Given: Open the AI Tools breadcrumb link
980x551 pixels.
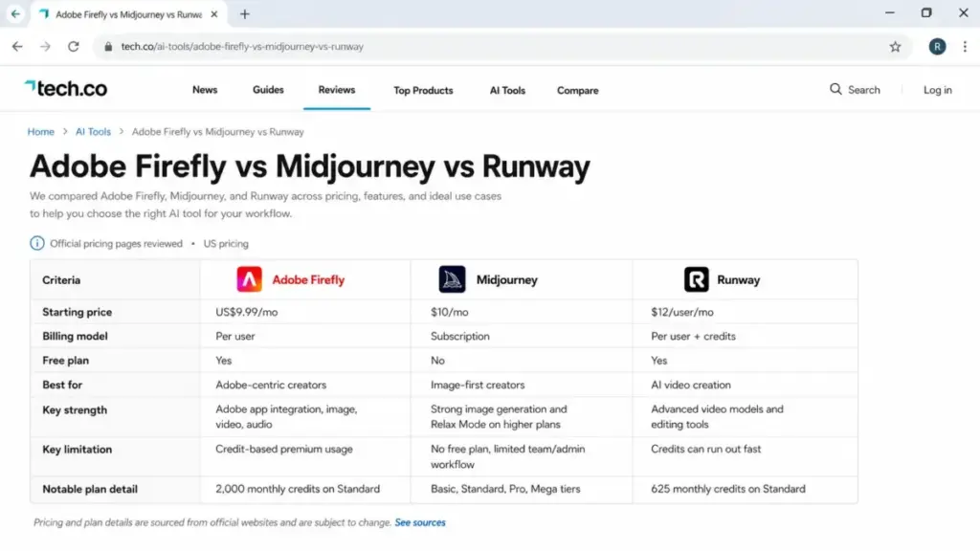Looking at the screenshot, I should [x=93, y=132].
